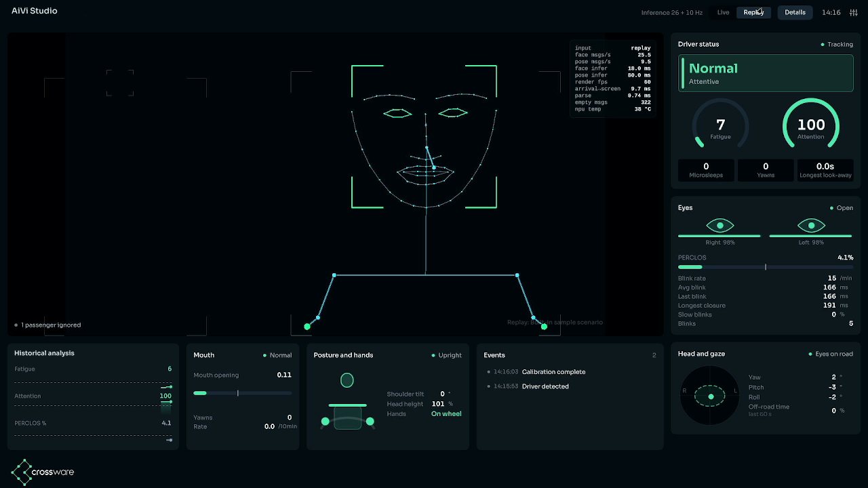Click the Left eye openness bar

[x=811, y=236]
